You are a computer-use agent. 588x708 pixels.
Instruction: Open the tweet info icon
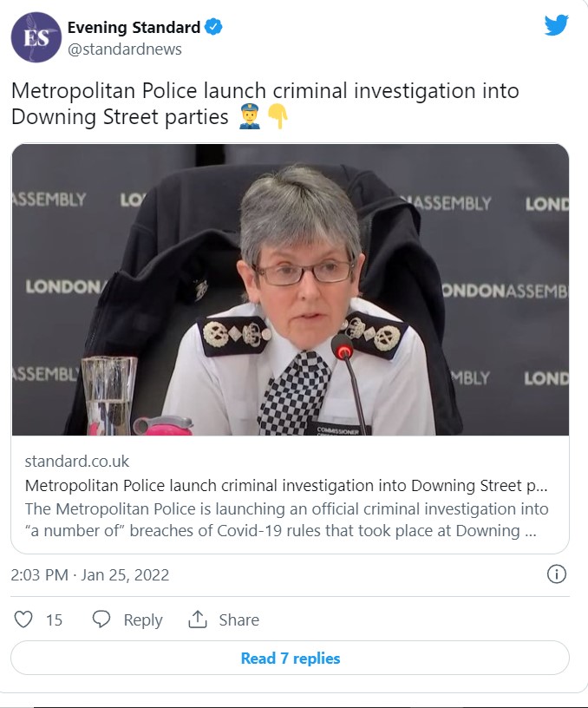[x=557, y=574]
